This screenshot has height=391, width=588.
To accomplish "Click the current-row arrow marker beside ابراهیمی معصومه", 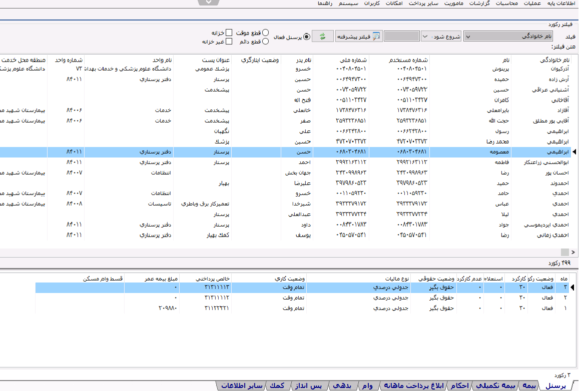I will click(x=574, y=151).
